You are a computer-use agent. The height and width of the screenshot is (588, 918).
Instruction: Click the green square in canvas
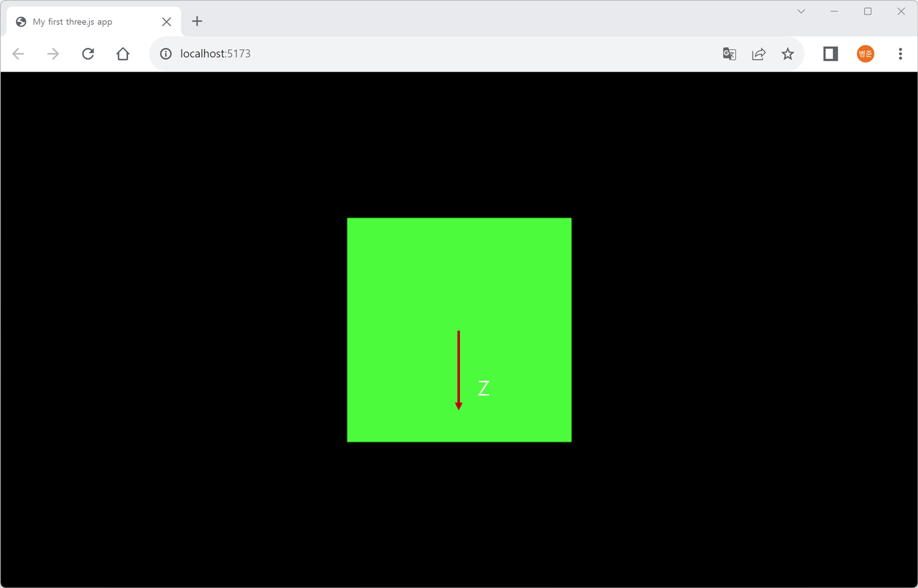click(459, 330)
